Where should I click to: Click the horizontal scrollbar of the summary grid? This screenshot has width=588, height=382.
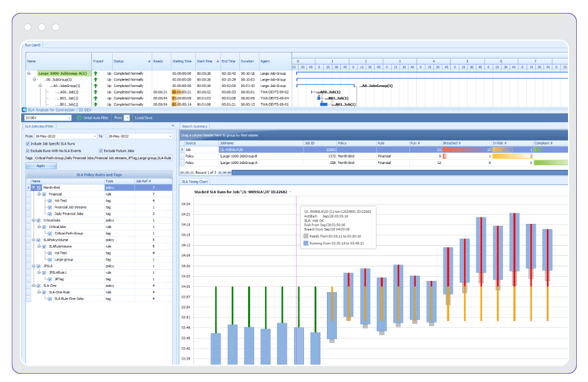(400, 172)
